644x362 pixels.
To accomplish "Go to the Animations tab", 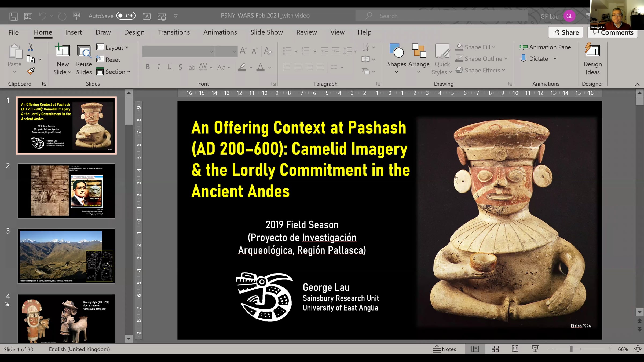I will 220,32.
